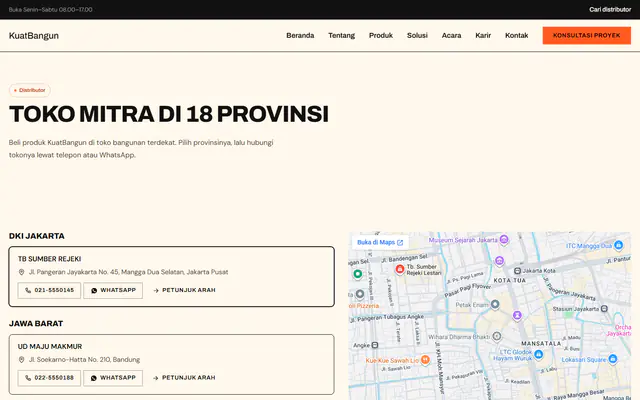Viewport: 640px width, 400px height.
Task: Open the Beranda menu item
Action: 300,36
